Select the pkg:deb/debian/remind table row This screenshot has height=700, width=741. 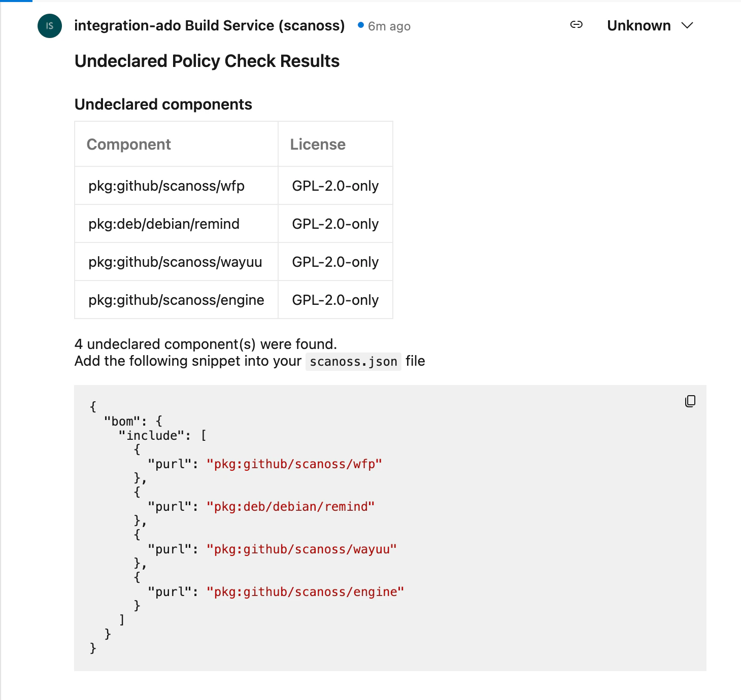click(x=163, y=224)
